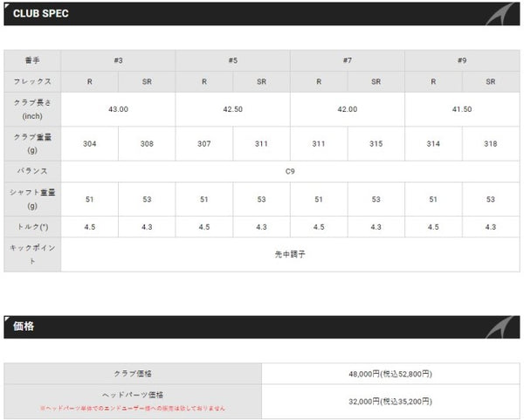The height and width of the screenshot is (420, 524).
Task: Select the C9 balance value
Action: [x=290, y=171]
